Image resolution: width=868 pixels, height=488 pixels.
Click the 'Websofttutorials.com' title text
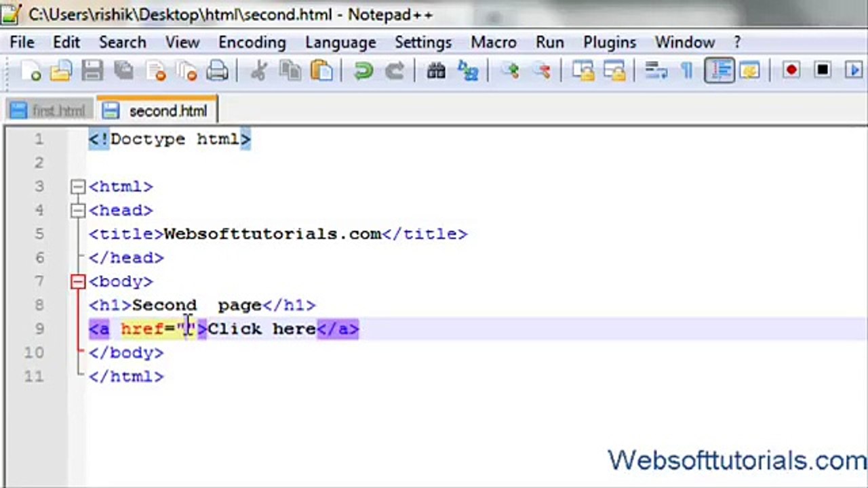[272, 234]
